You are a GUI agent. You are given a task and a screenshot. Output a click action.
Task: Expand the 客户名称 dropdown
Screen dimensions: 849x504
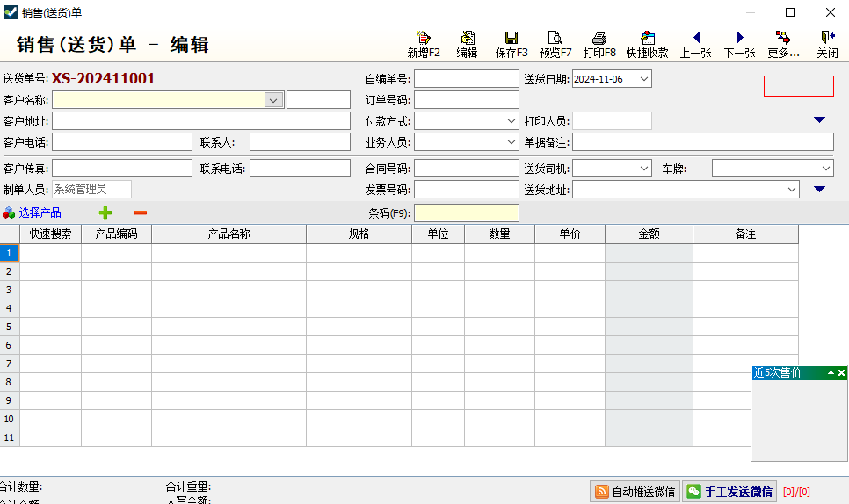(x=273, y=100)
